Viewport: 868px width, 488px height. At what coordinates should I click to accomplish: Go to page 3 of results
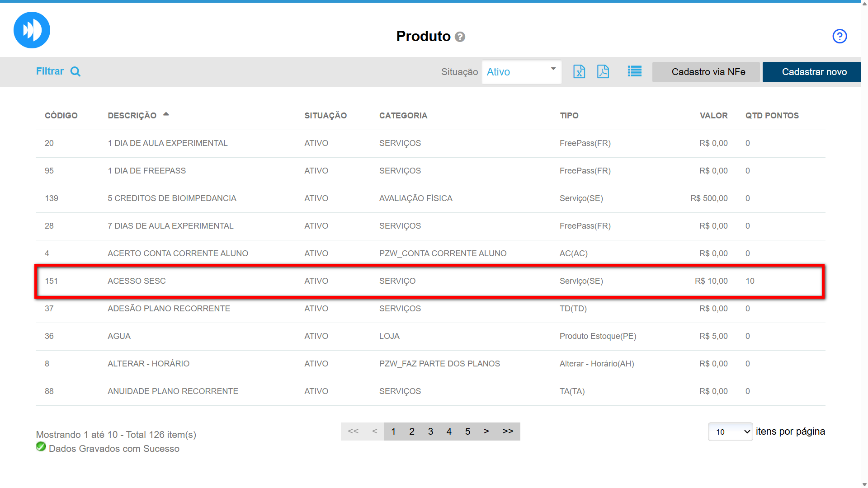click(x=430, y=432)
